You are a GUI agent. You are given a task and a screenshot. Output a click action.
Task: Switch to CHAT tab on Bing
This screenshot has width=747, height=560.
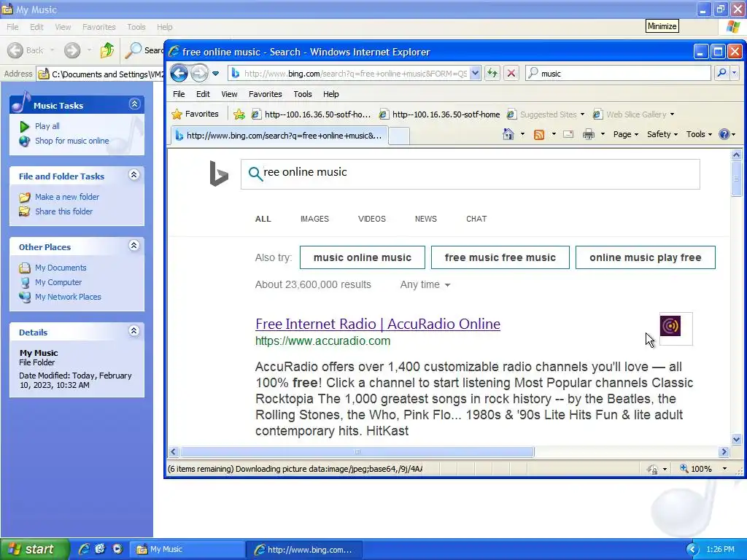pyautogui.click(x=476, y=219)
